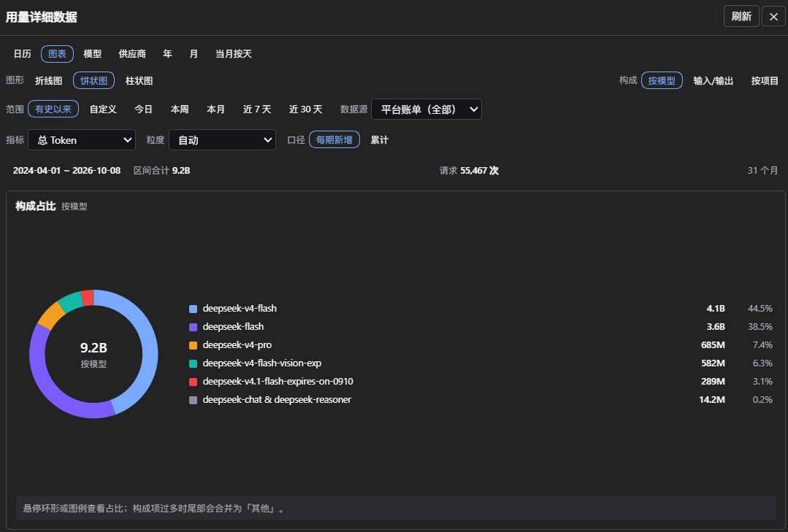Select the 今日 range option
Viewport: 788px width, 532px height.
click(143, 109)
